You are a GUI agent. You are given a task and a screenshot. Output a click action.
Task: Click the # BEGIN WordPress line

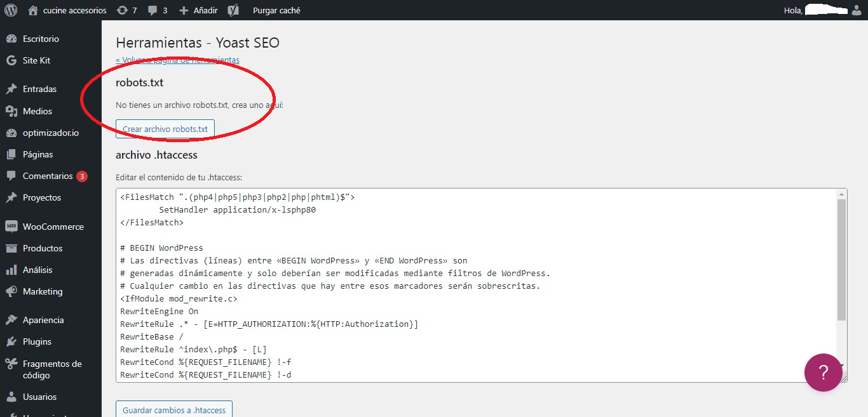coord(161,248)
